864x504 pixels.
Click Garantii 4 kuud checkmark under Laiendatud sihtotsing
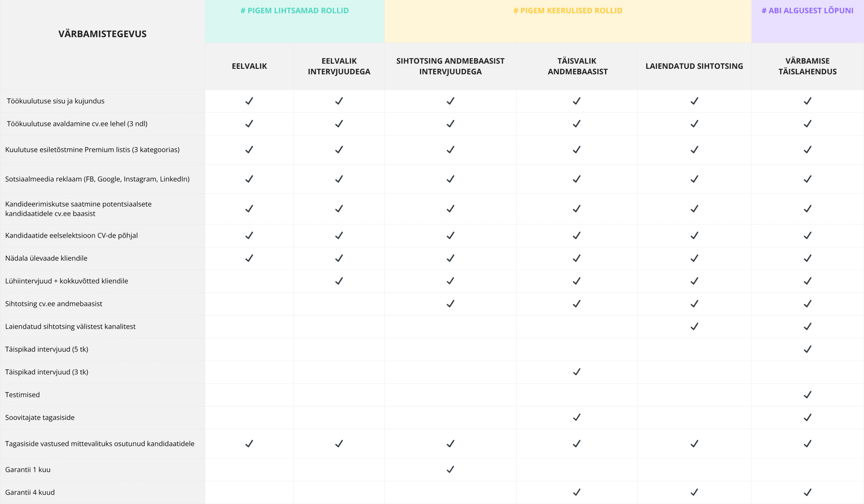(694, 492)
